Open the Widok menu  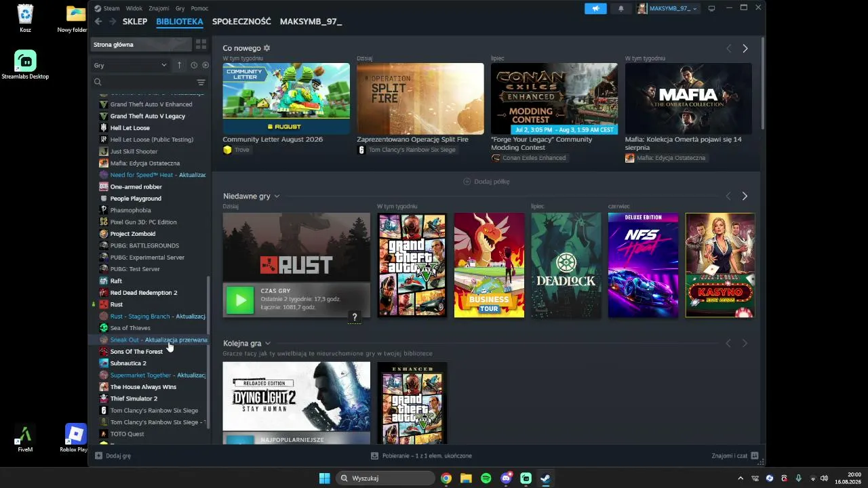(x=135, y=8)
